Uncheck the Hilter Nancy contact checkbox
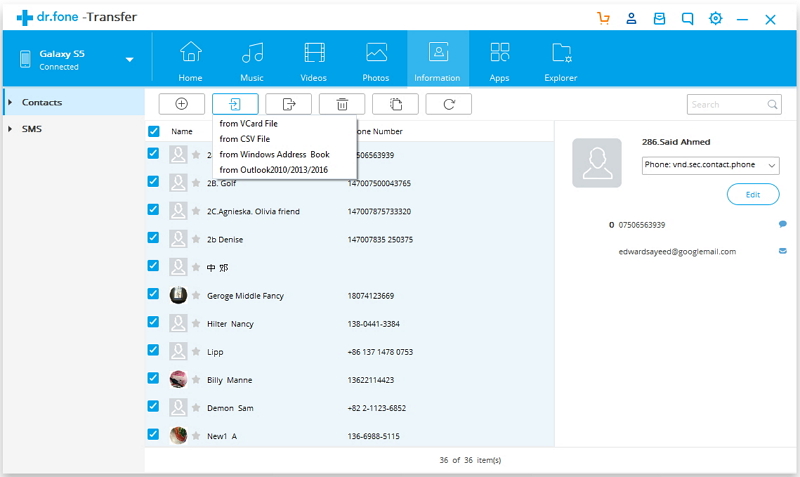The image size is (800, 477). point(153,322)
